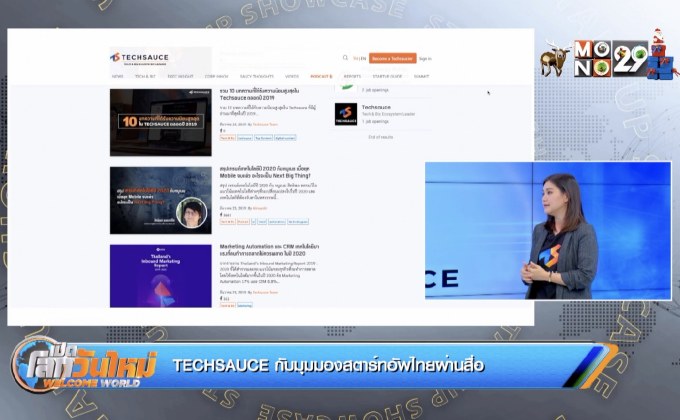
Task: Click the '1 job openings' text under Techsauce
Action: coord(376,121)
